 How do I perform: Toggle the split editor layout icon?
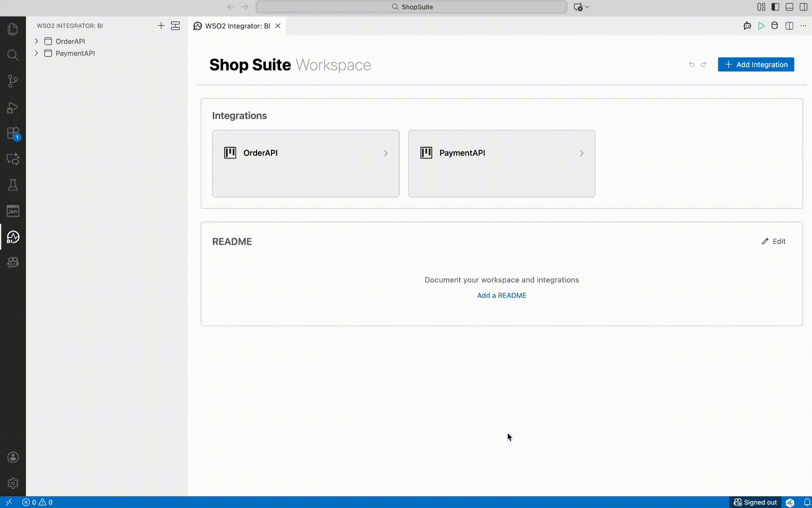point(789,26)
